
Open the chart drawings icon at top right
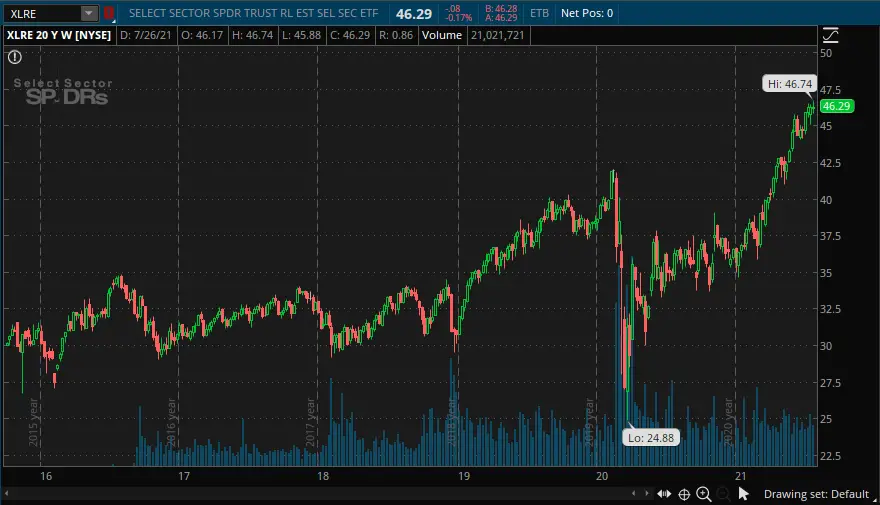coord(831,35)
